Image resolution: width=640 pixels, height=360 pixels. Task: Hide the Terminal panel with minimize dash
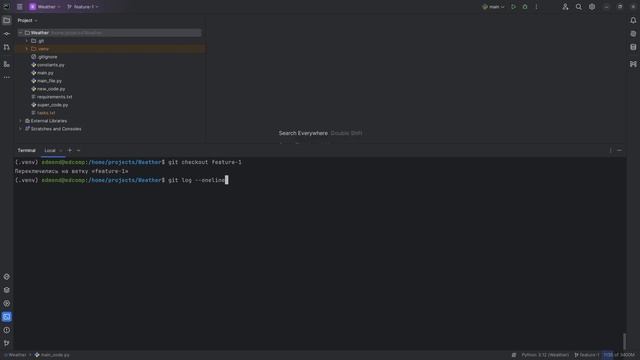tap(620, 151)
